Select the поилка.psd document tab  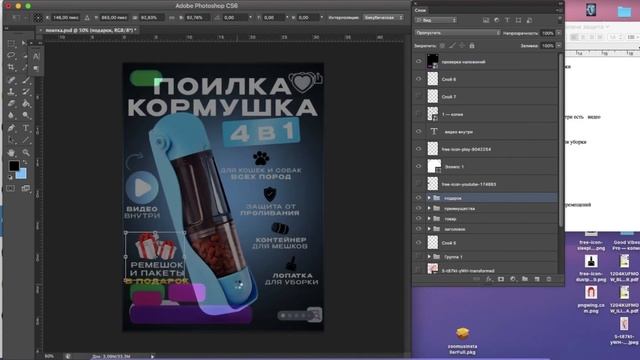point(88,30)
